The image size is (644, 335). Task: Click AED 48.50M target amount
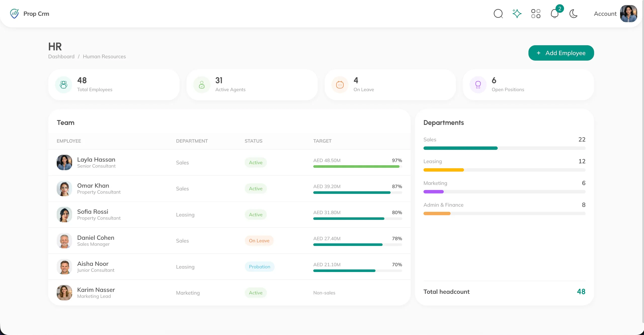click(x=327, y=160)
